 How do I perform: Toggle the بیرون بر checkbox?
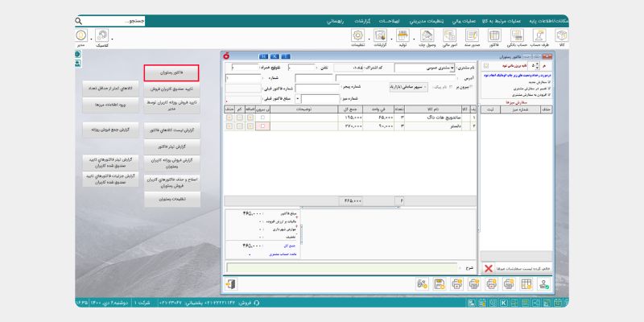(470, 87)
